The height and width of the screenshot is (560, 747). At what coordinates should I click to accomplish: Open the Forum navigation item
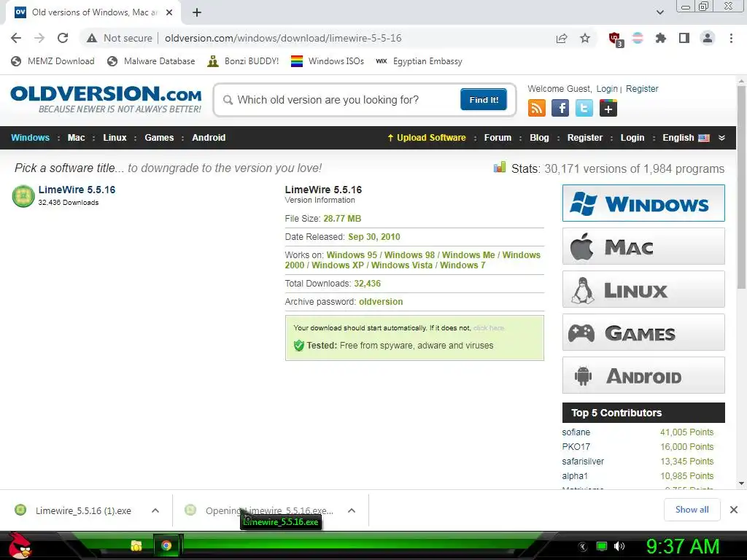tap(498, 138)
